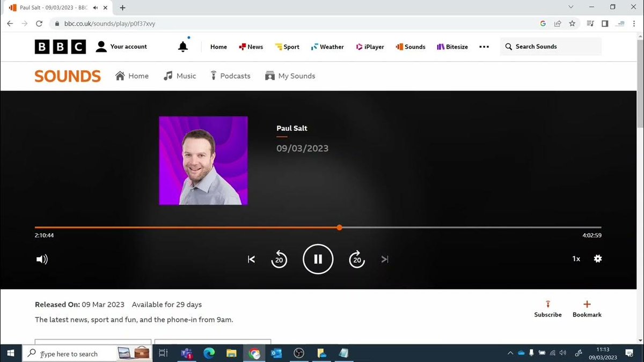Click the address bar URL
The width and height of the screenshot is (644, 362).
tap(109, 24)
